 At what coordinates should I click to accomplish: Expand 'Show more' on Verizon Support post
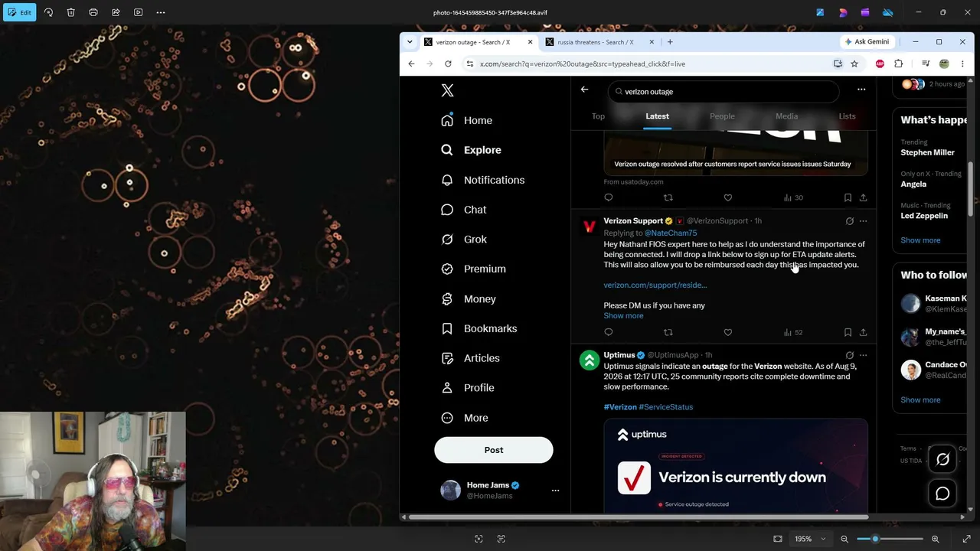(x=623, y=315)
